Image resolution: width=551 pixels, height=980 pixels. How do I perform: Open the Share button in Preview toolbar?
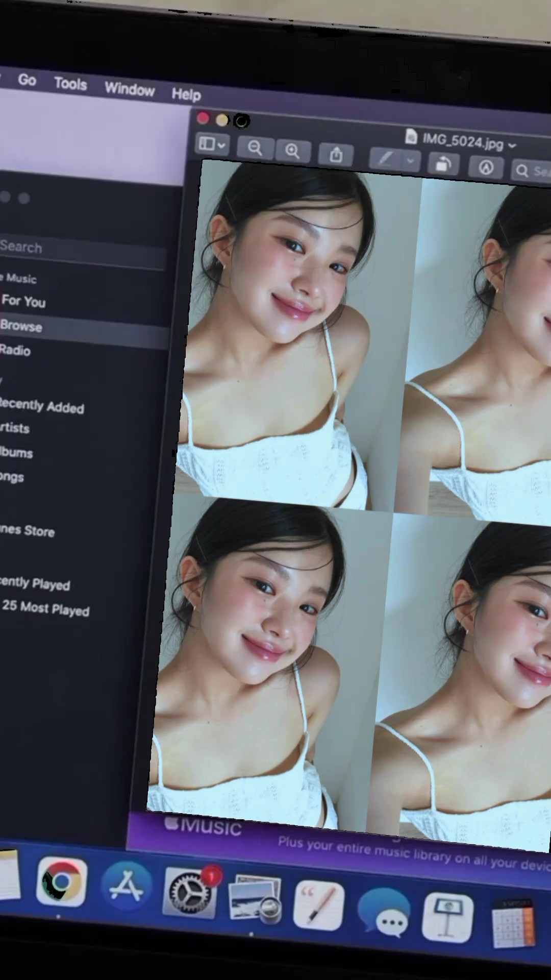336,154
